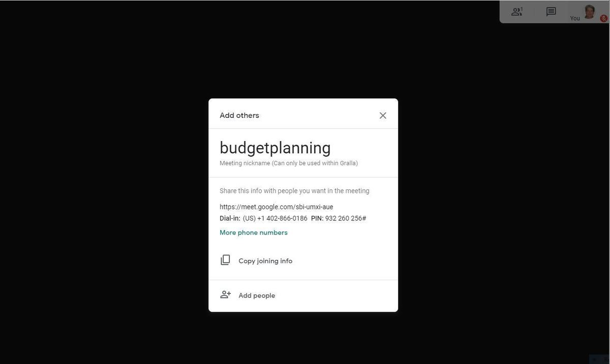Image resolution: width=610 pixels, height=364 pixels.
Task: Choose the Add people option
Action: click(303, 295)
